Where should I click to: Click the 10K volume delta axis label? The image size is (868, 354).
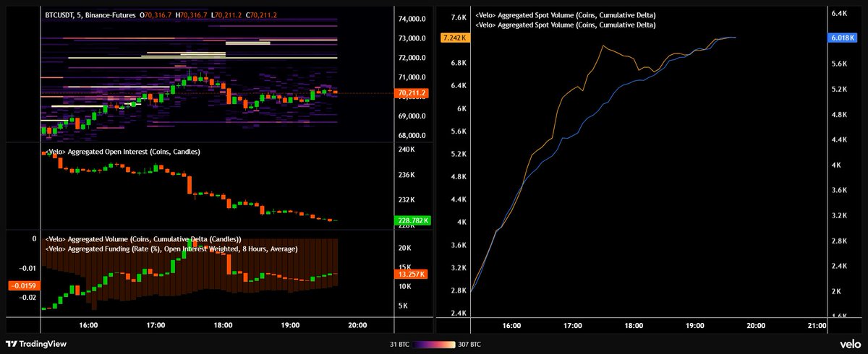tap(405, 287)
